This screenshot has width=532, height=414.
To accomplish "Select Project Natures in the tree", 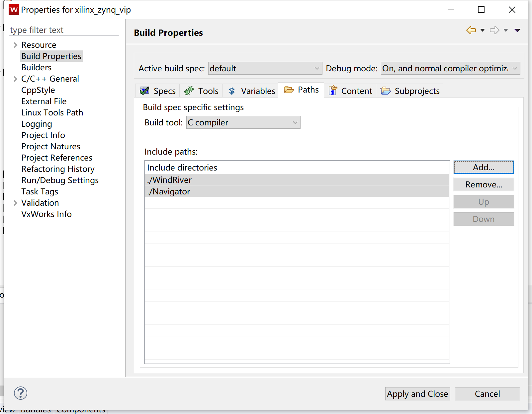I will (x=51, y=147).
